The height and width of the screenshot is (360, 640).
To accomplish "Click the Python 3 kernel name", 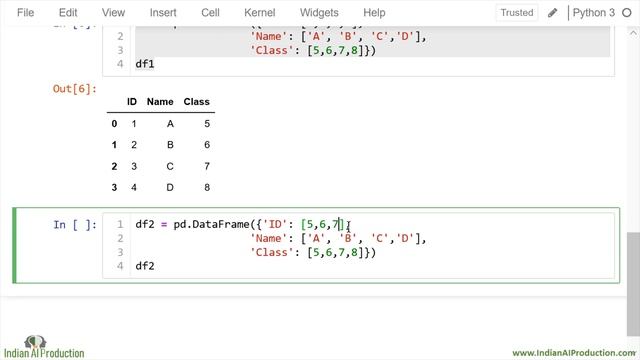I will tap(593, 13).
